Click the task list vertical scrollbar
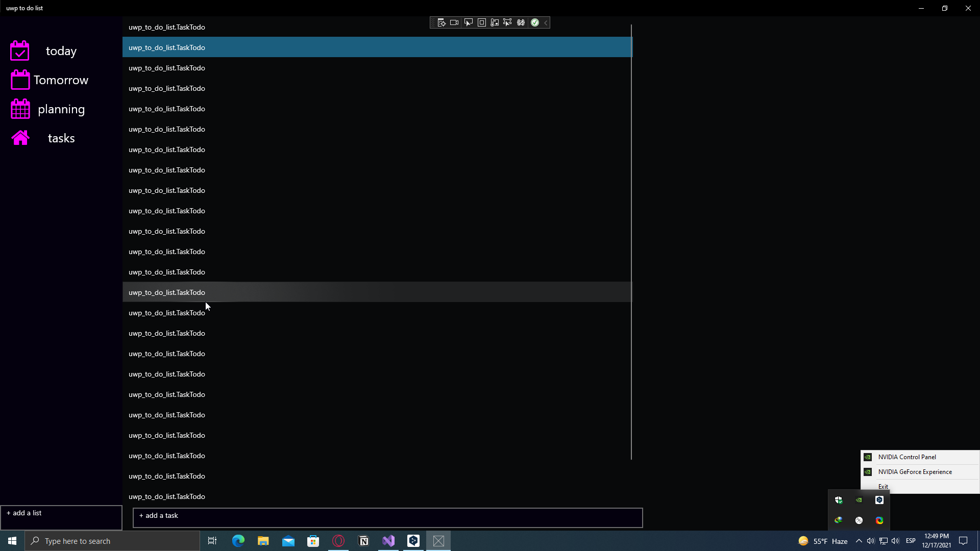Screen dimensions: 980x551 (631, 242)
